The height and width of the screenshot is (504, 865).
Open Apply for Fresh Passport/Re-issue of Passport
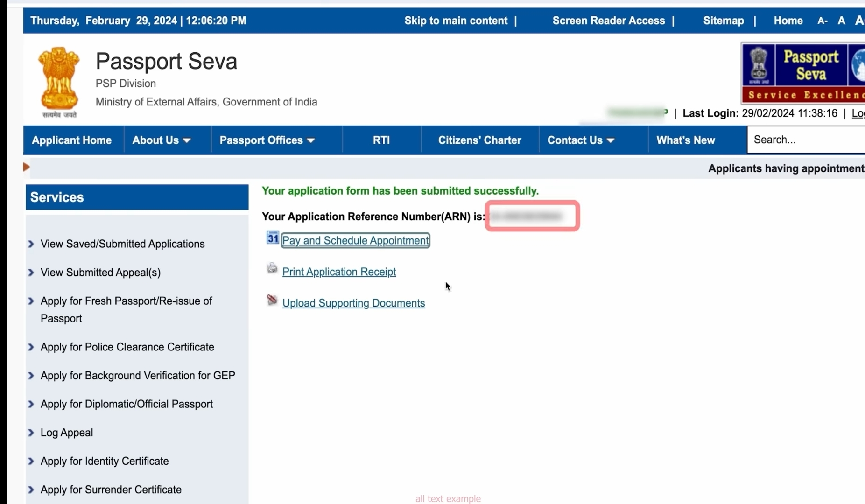(x=126, y=310)
